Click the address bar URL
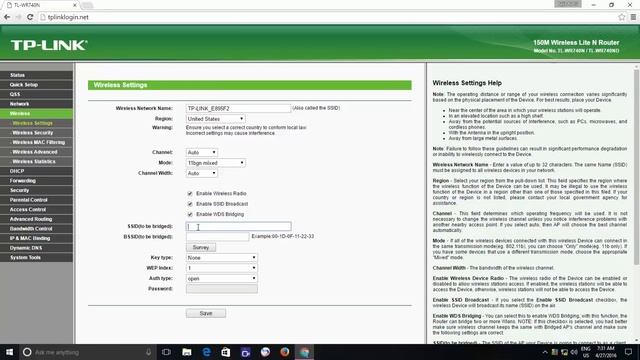Viewport: 640px width, 360px height. 68,17
